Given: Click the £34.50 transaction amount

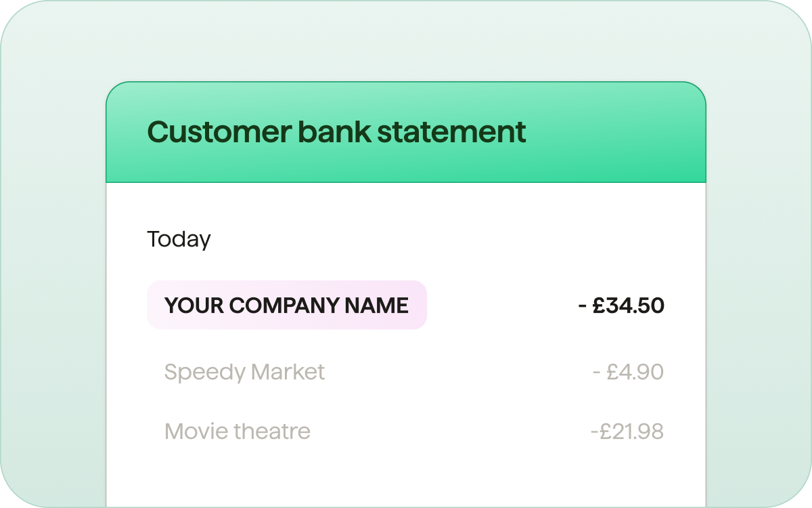Looking at the screenshot, I should 628,305.
